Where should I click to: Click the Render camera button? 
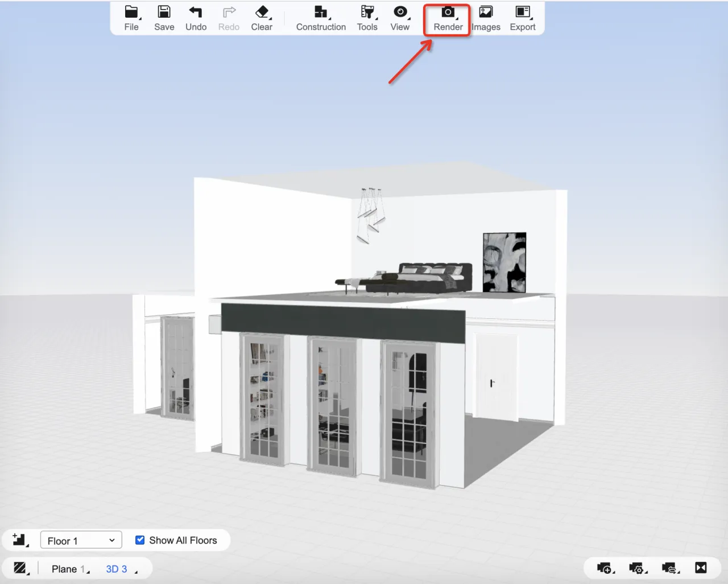448,18
